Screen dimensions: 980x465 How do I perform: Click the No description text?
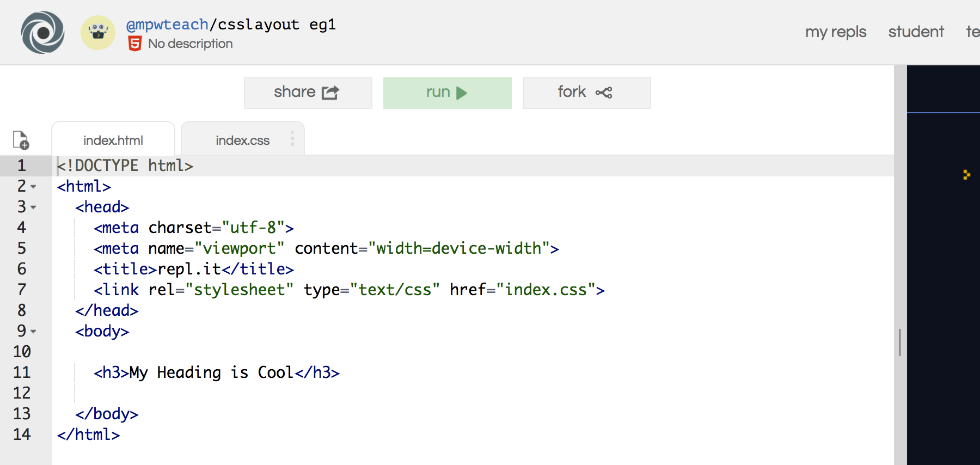coord(191,44)
